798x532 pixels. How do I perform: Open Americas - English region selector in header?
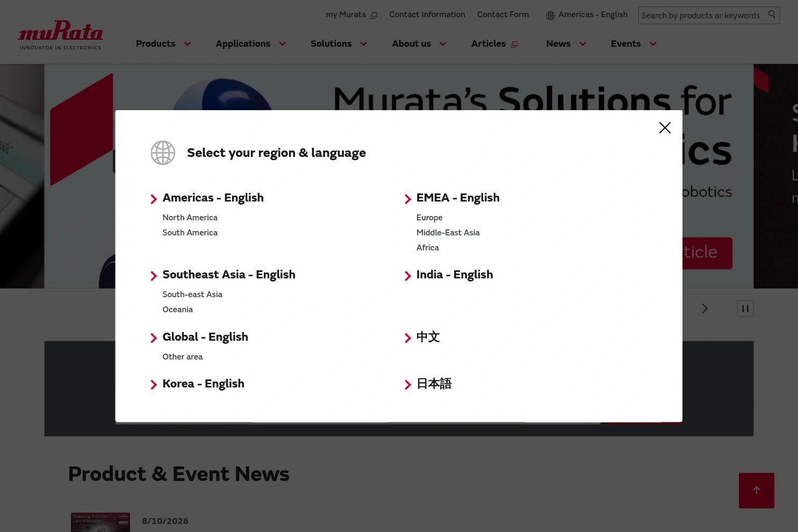coord(593,15)
